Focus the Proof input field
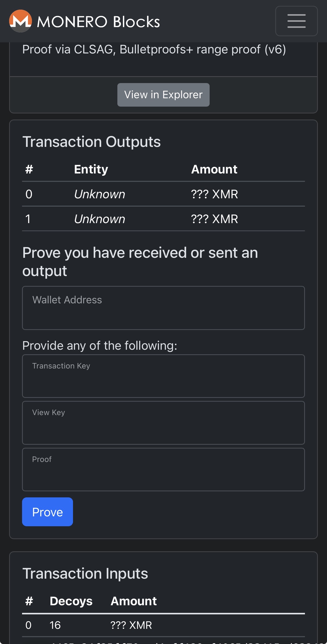This screenshot has height=644, width=327. point(163,469)
